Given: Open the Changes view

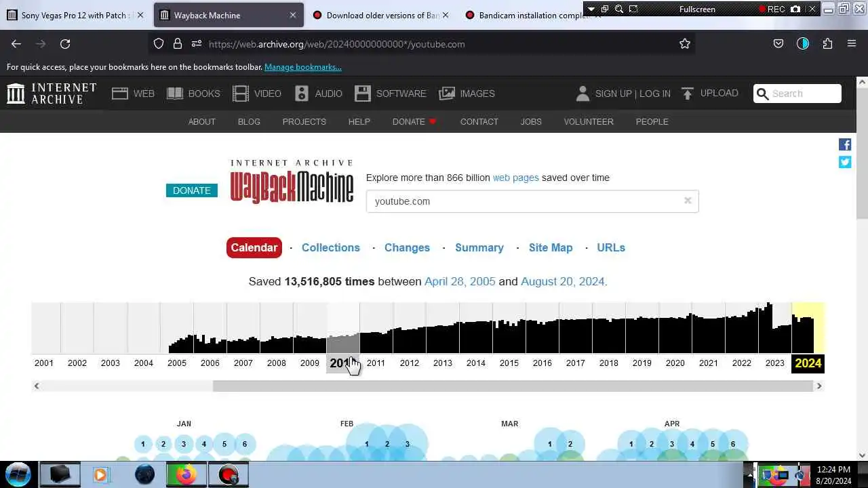Looking at the screenshot, I should (x=407, y=247).
